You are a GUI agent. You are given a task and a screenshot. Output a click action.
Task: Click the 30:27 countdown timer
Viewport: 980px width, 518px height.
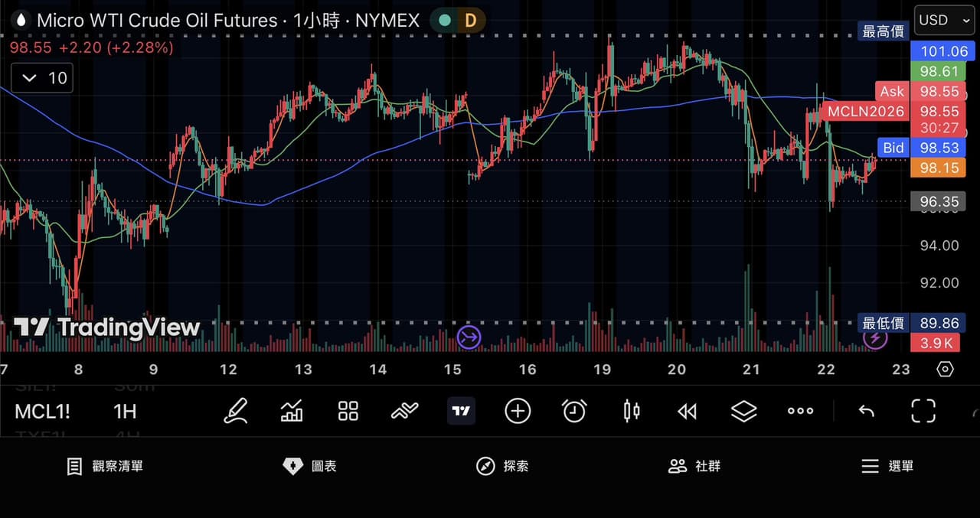pyautogui.click(x=939, y=128)
